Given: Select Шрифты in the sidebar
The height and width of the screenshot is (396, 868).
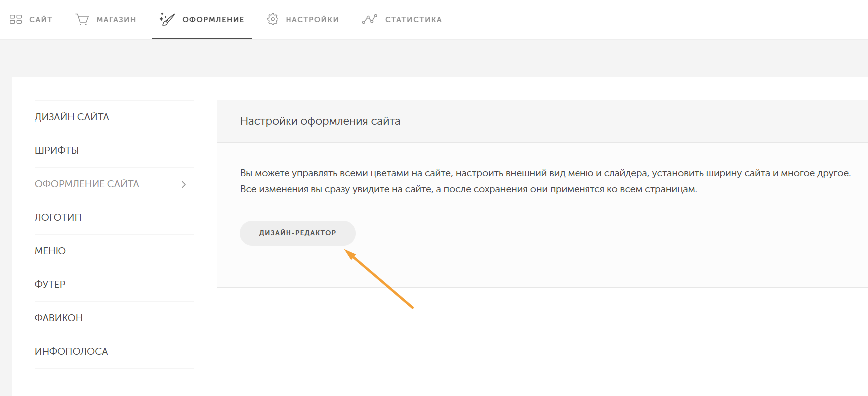Looking at the screenshot, I should pyautogui.click(x=57, y=150).
